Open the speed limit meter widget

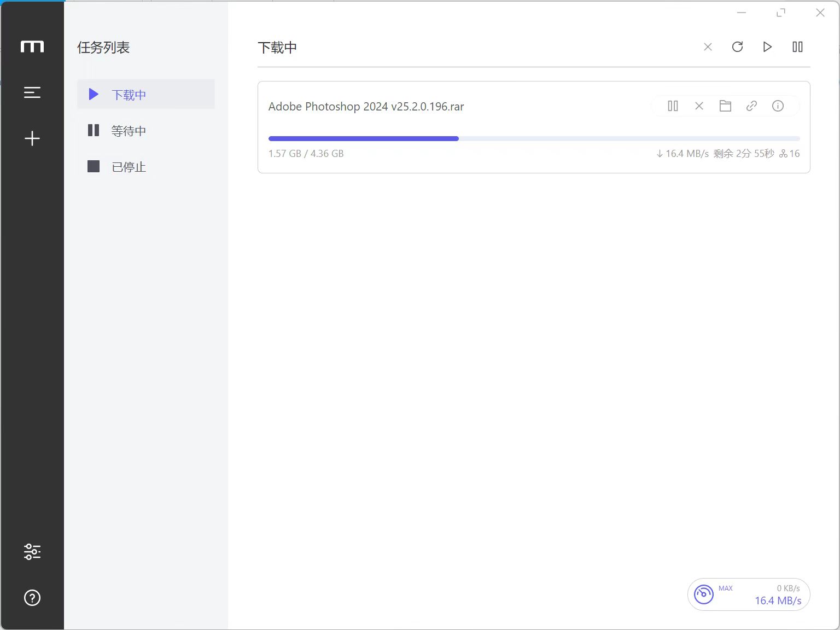[748, 594]
